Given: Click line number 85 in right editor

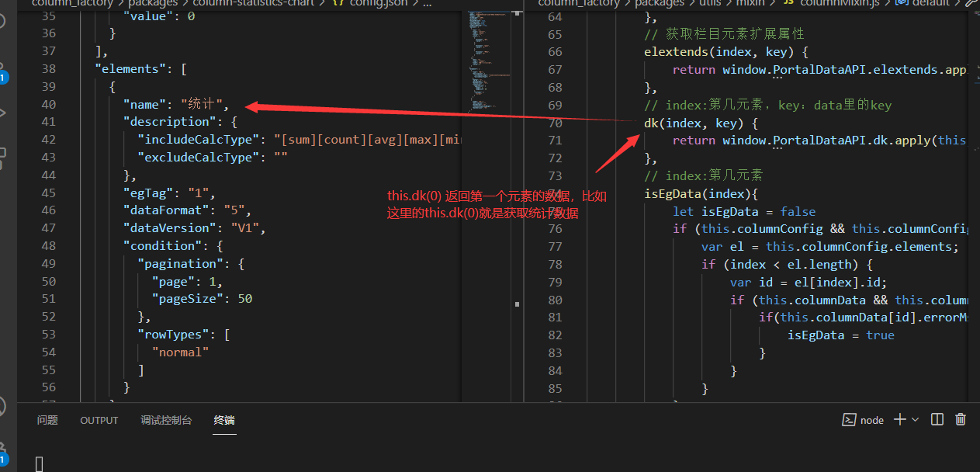Looking at the screenshot, I should click(554, 389).
